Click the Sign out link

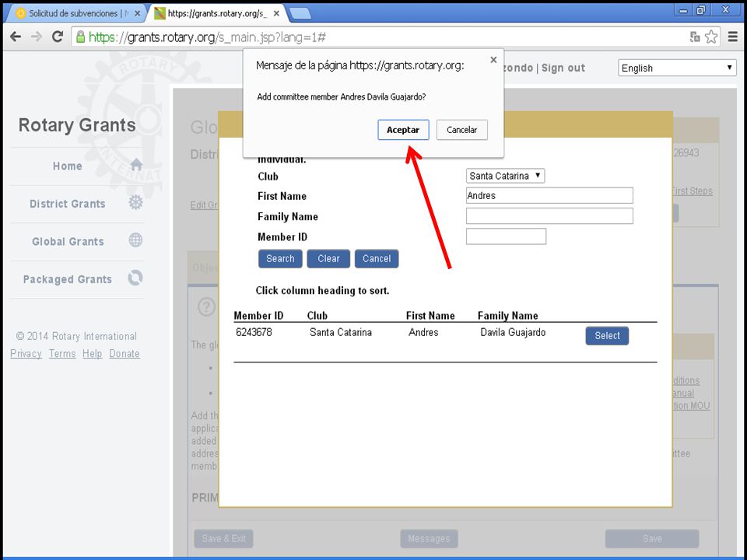pyautogui.click(x=563, y=68)
